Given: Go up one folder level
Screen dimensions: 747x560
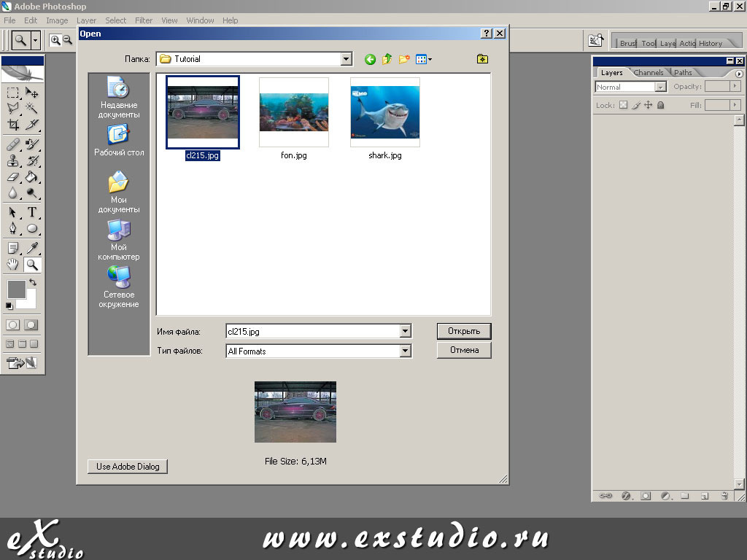Looking at the screenshot, I should 387,59.
